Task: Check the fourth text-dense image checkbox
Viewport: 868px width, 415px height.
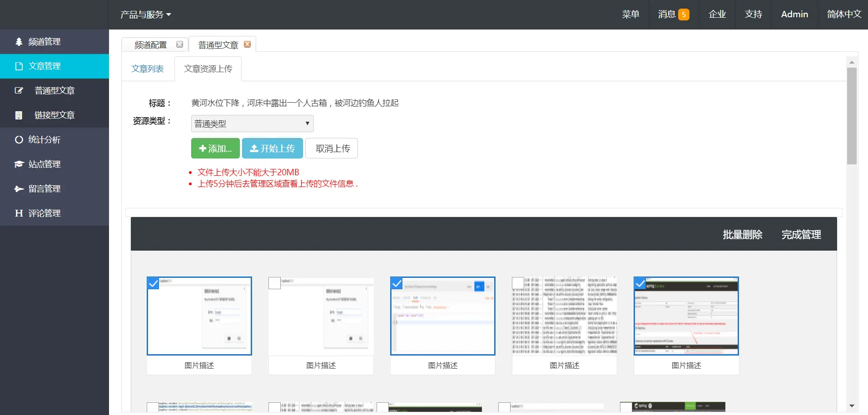Action: point(518,283)
